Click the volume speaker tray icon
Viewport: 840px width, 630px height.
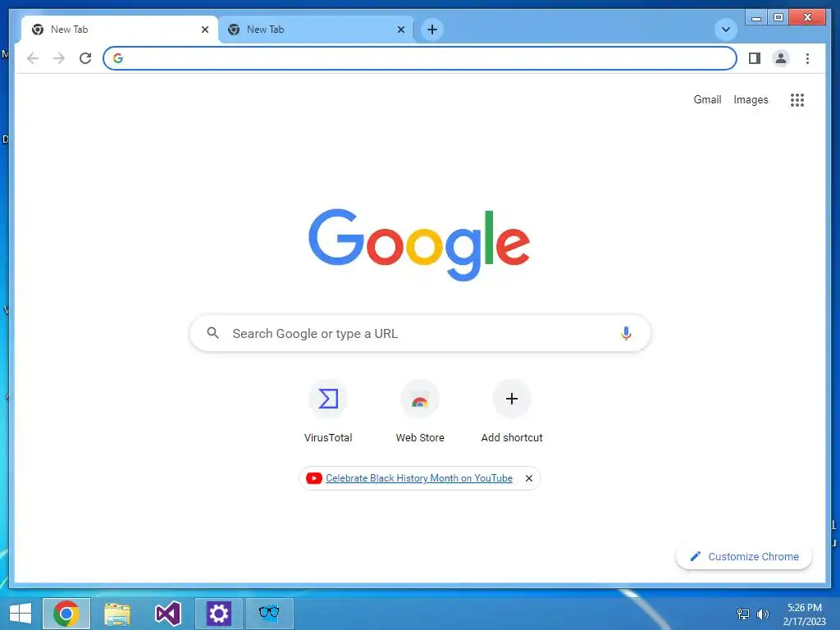(x=762, y=614)
